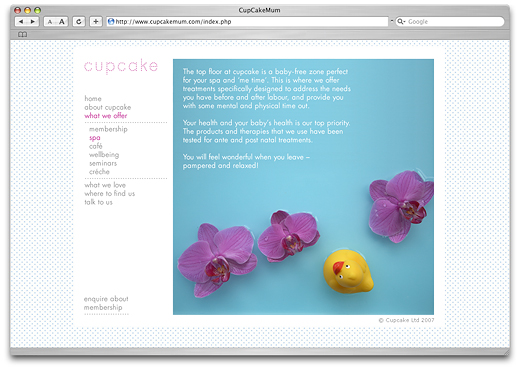Click the CupCakeMum window title
The width and height of the screenshot is (520, 369).
pos(259,10)
